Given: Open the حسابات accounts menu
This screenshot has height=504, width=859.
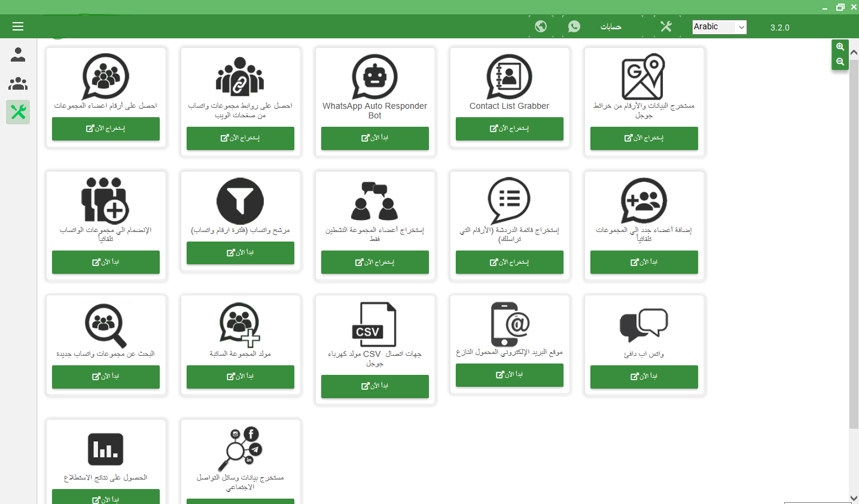Looking at the screenshot, I should (611, 27).
